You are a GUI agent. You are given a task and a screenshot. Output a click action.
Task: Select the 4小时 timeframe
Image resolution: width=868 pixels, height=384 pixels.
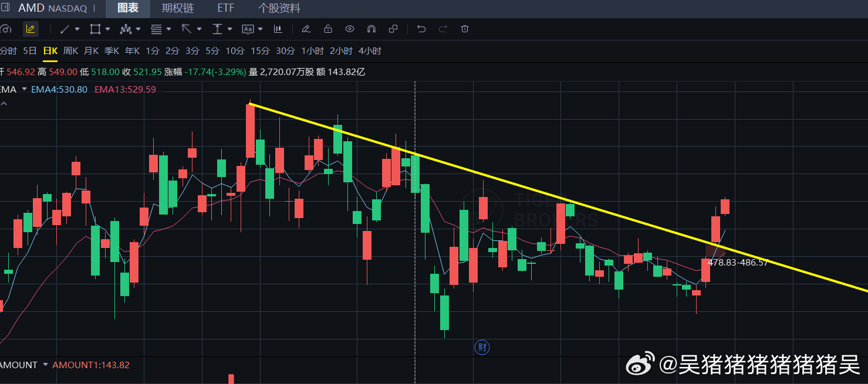pyautogui.click(x=370, y=51)
